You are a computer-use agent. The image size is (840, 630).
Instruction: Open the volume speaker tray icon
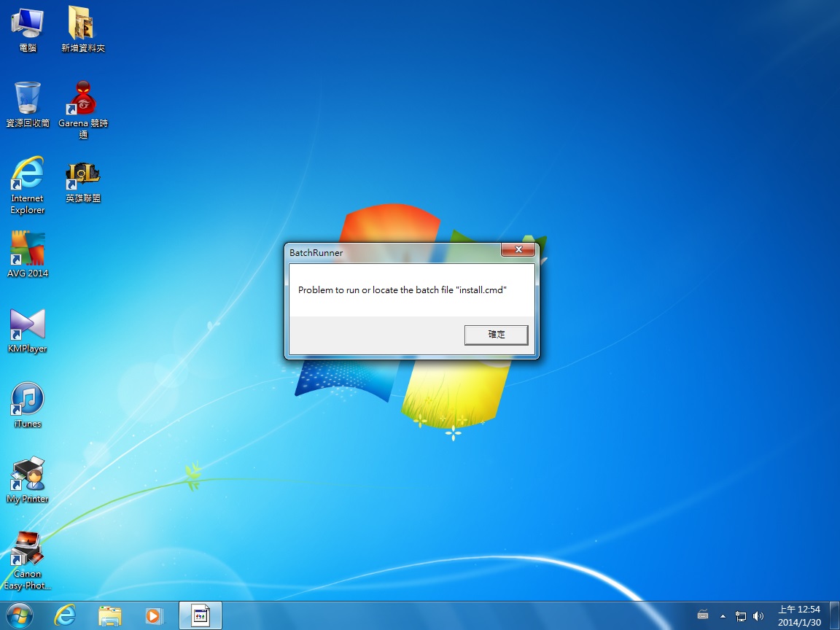tap(758, 616)
